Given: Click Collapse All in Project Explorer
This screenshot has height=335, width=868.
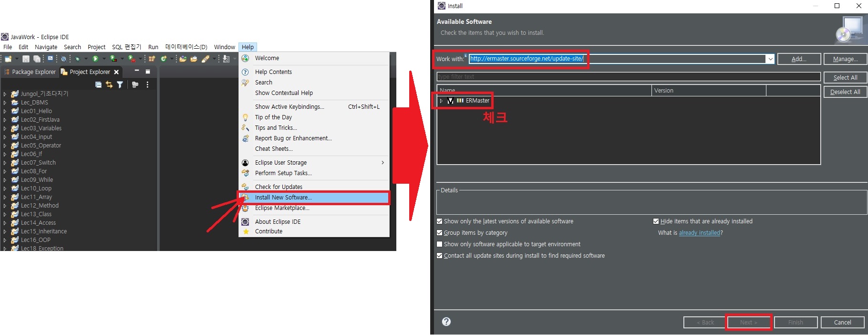Looking at the screenshot, I should point(98,84).
